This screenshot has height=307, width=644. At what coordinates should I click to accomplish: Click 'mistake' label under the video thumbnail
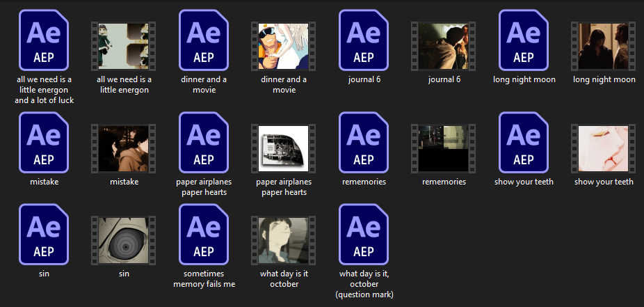click(124, 181)
